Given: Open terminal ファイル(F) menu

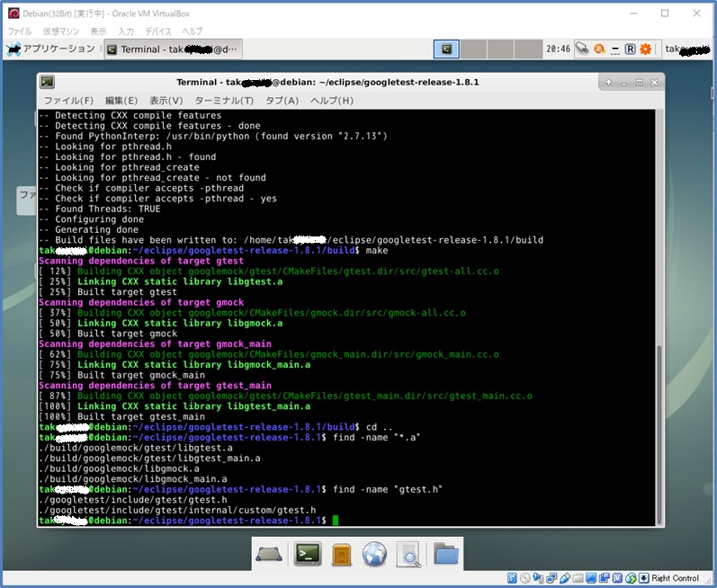Looking at the screenshot, I should [x=68, y=101].
